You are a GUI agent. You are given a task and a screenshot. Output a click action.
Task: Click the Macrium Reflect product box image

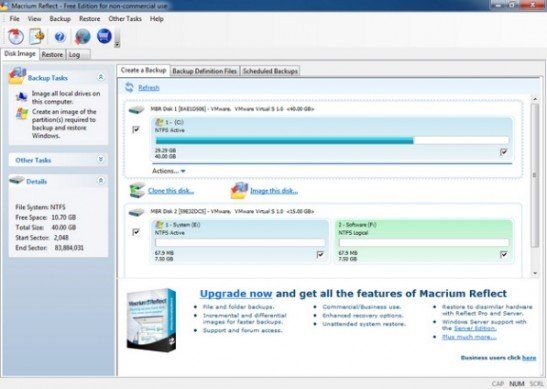[151, 320]
